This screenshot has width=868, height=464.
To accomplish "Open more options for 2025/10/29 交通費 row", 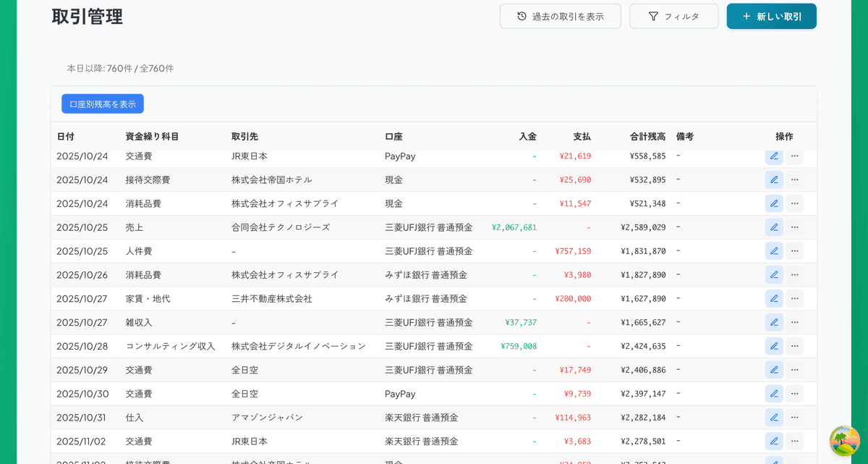I will (x=795, y=370).
